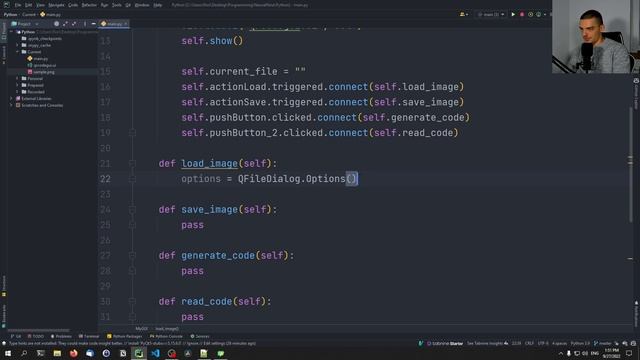The width and height of the screenshot is (640, 360).
Task: Open the File menu
Action: coord(18,5)
